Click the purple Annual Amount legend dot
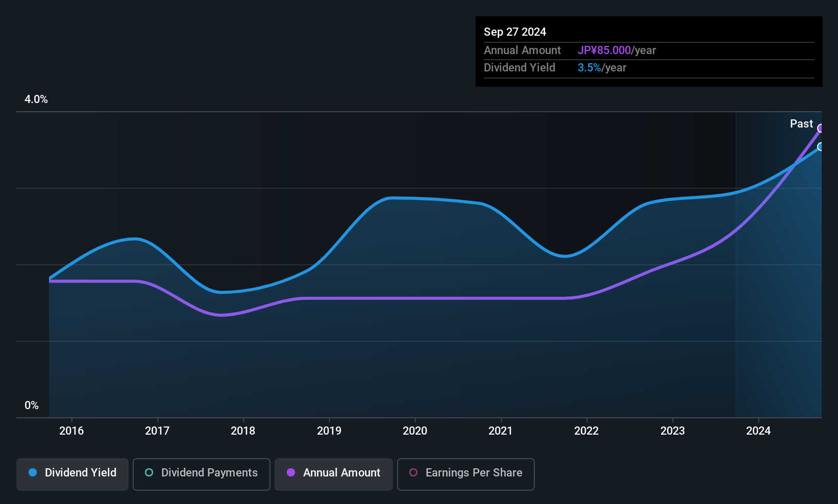The width and height of the screenshot is (838, 504). click(x=291, y=472)
